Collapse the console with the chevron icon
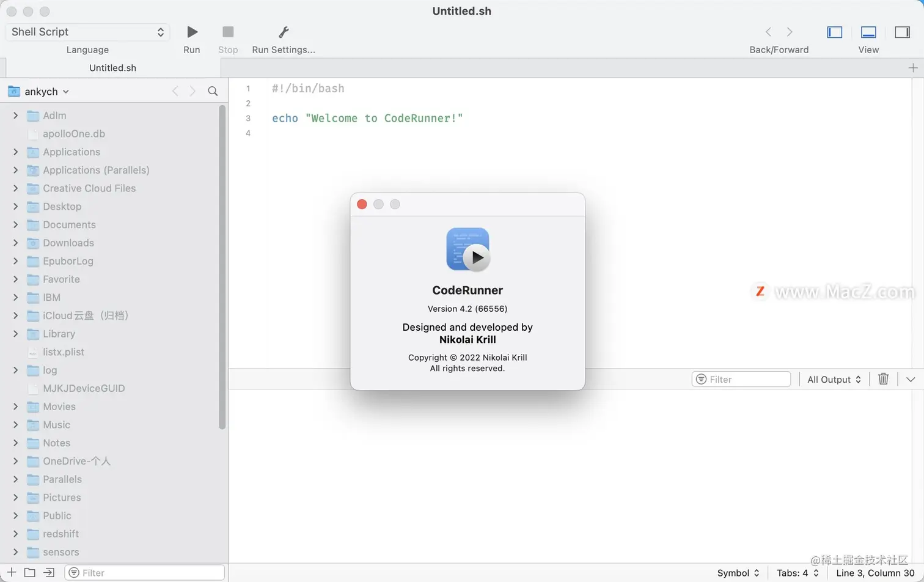The height and width of the screenshot is (582, 924). [911, 380]
